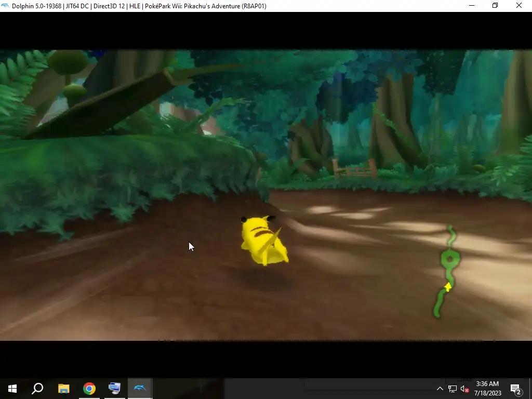Screen dimensions: 532x399
Task: Open the clock showing 3:36 AM
Action: [487, 389]
